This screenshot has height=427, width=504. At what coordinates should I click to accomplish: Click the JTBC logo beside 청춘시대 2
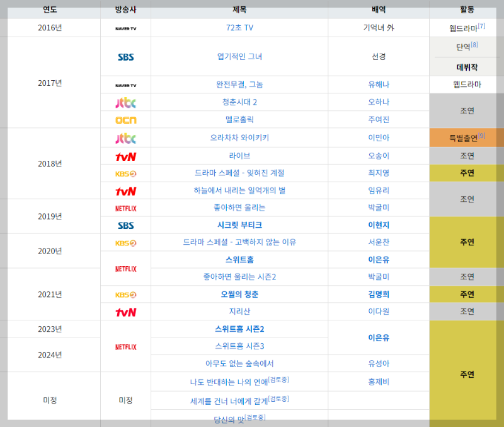(x=125, y=103)
